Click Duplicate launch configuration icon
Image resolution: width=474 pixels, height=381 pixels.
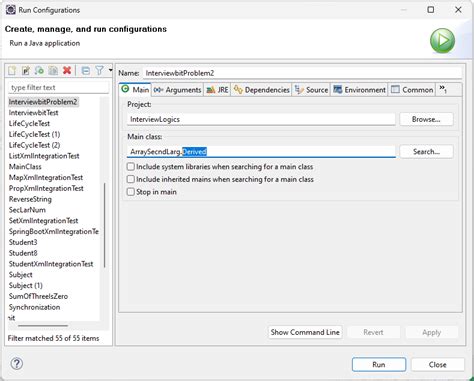point(53,71)
